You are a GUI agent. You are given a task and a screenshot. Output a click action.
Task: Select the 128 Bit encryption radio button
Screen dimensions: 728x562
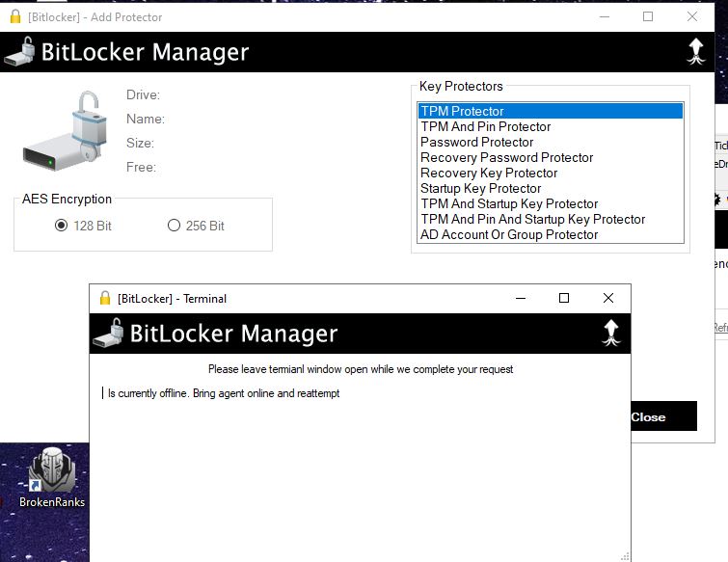point(62,226)
